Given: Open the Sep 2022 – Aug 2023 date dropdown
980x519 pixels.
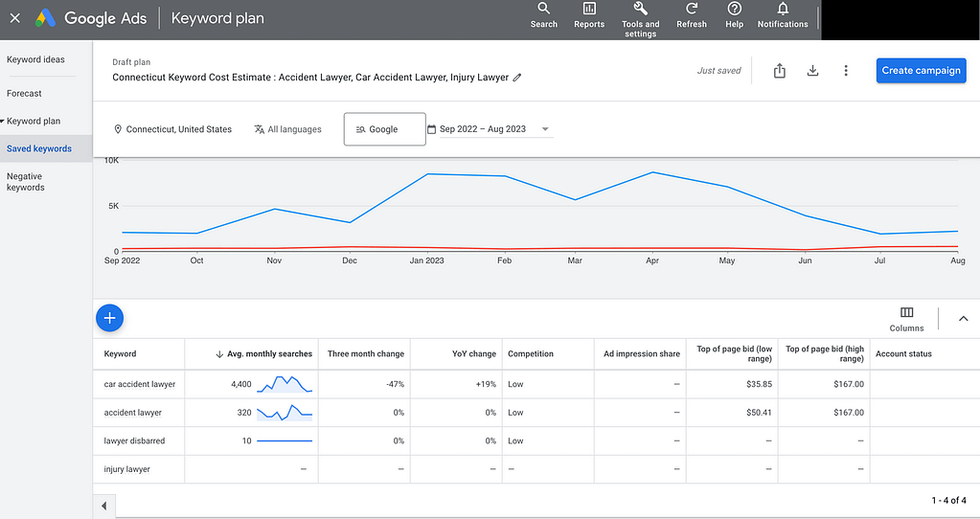Looking at the screenshot, I should [490, 129].
